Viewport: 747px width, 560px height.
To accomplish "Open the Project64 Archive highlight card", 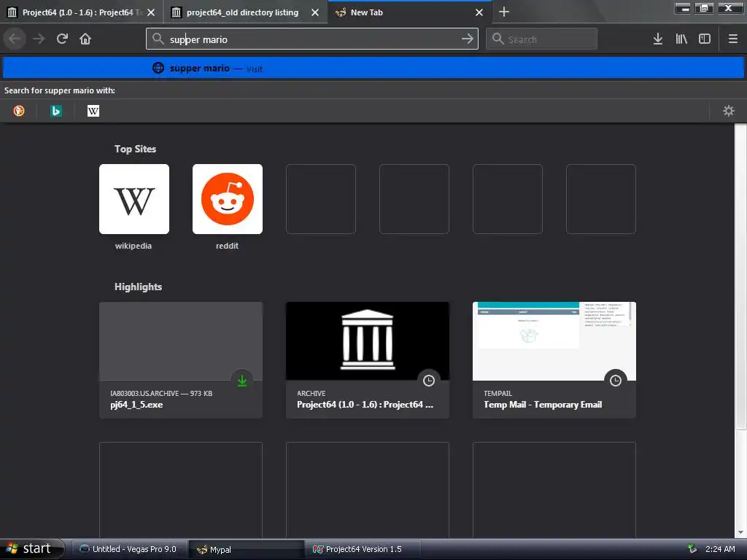I will click(x=368, y=360).
